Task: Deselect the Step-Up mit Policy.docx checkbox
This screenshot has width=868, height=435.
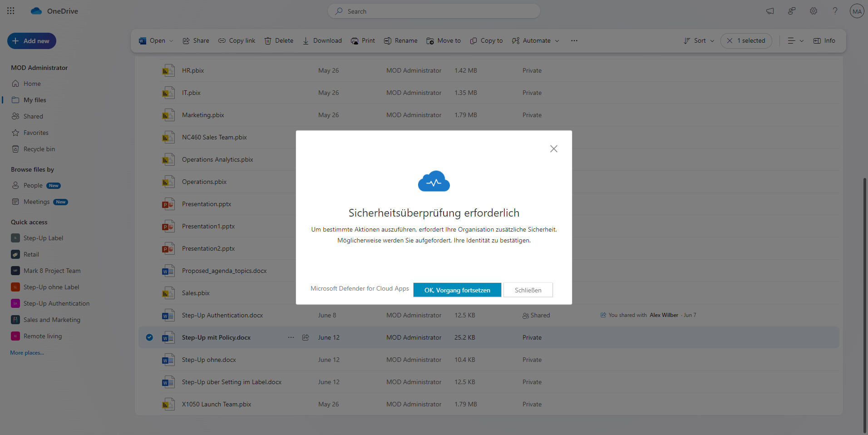Action: pos(149,337)
